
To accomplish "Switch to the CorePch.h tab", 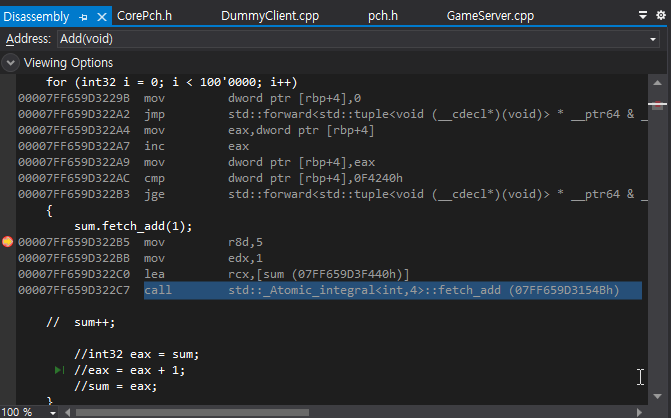I will [145, 16].
